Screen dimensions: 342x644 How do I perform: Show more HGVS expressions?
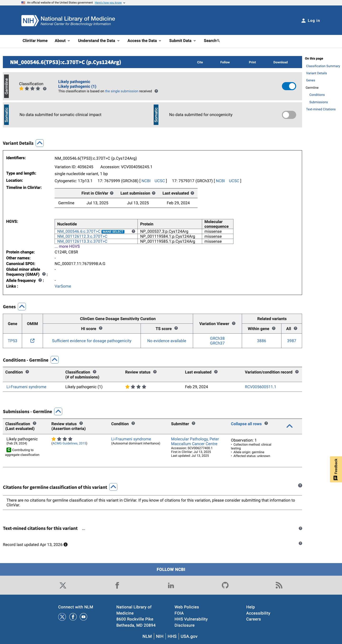click(x=67, y=246)
